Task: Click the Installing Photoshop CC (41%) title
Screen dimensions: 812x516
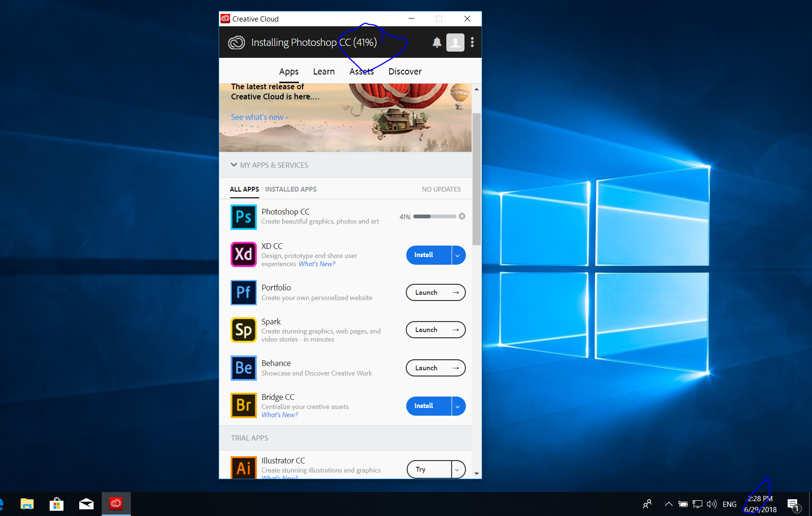Action: pyautogui.click(x=314, y=43)
